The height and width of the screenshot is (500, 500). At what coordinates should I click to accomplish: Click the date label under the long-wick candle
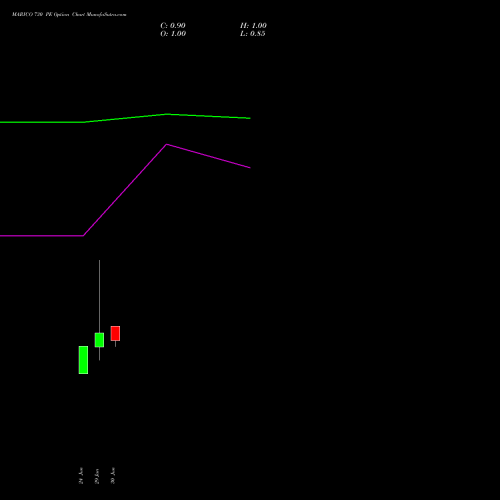[x=97, y=476]
